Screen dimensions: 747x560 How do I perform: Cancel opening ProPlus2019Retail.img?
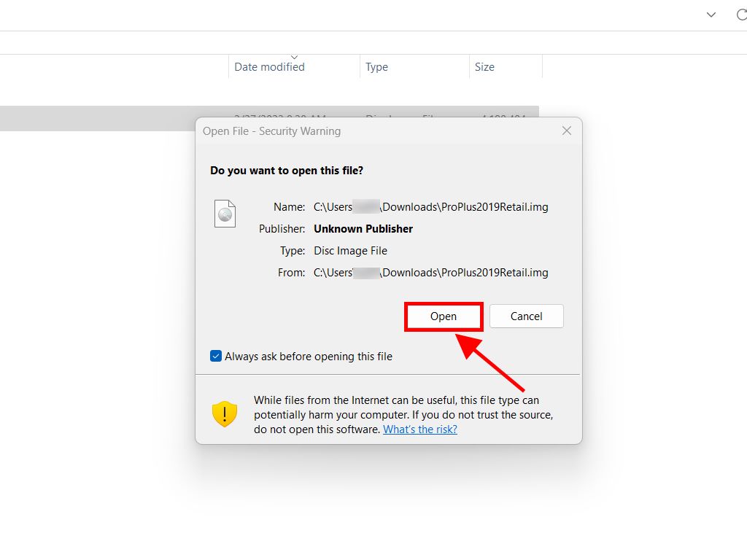coord(526,316)
